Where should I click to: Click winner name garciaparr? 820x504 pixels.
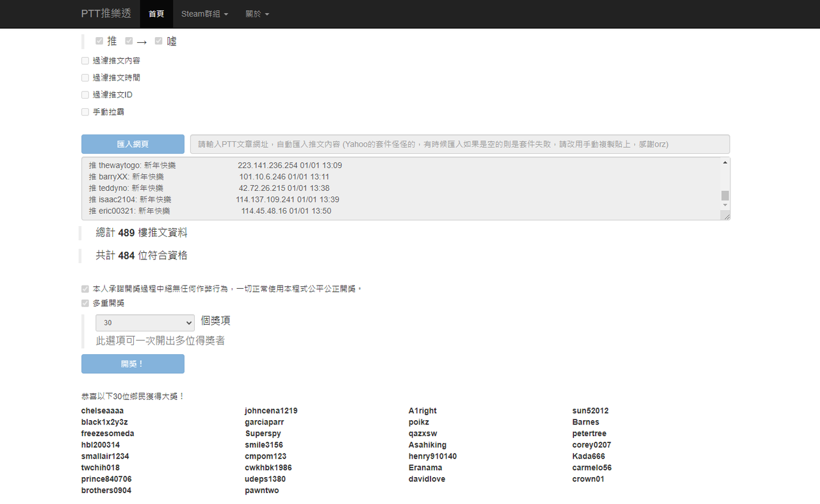pos(265,422)
